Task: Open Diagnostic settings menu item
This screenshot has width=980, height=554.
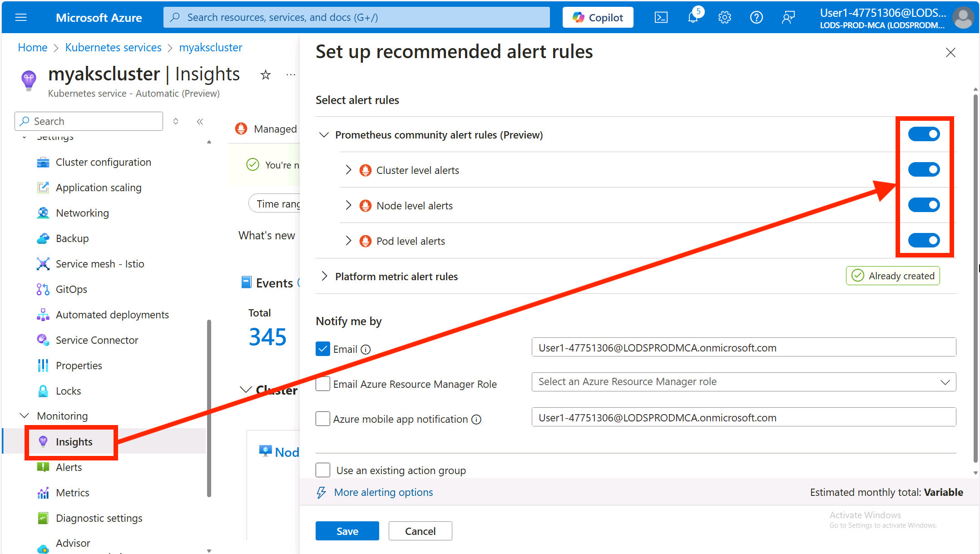Action: (x=99, y=518)
